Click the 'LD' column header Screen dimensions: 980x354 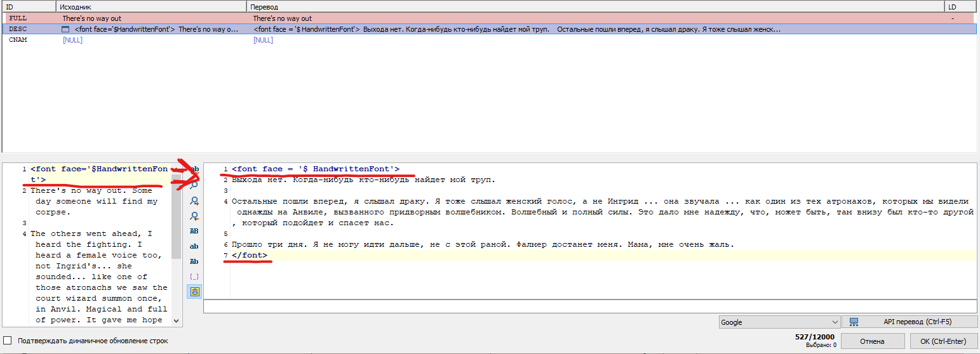click(x=960, y=6)
